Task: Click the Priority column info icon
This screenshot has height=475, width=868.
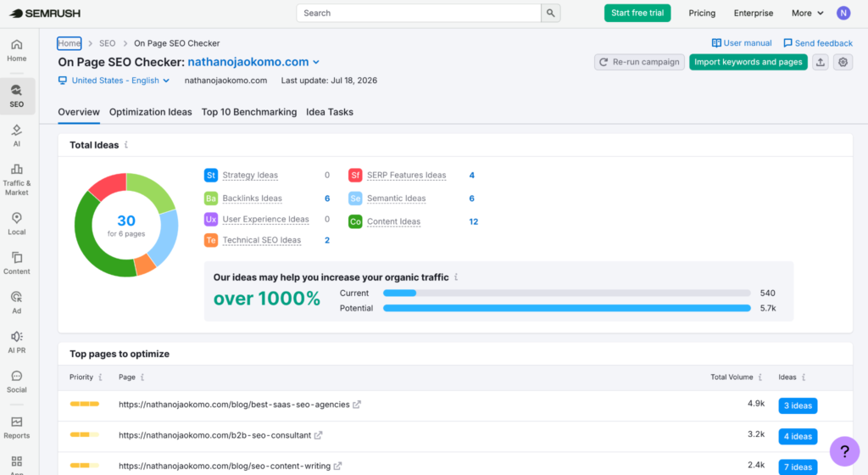Action: tap(100, 377)
